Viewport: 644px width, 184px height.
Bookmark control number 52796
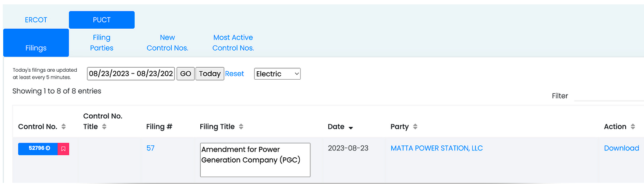(x=63, y=149)
